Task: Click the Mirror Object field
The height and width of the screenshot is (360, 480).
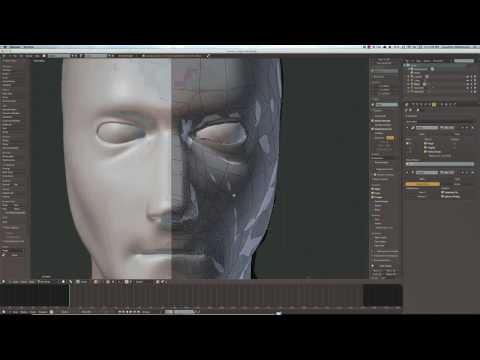Action: click(x=440, y=164)
